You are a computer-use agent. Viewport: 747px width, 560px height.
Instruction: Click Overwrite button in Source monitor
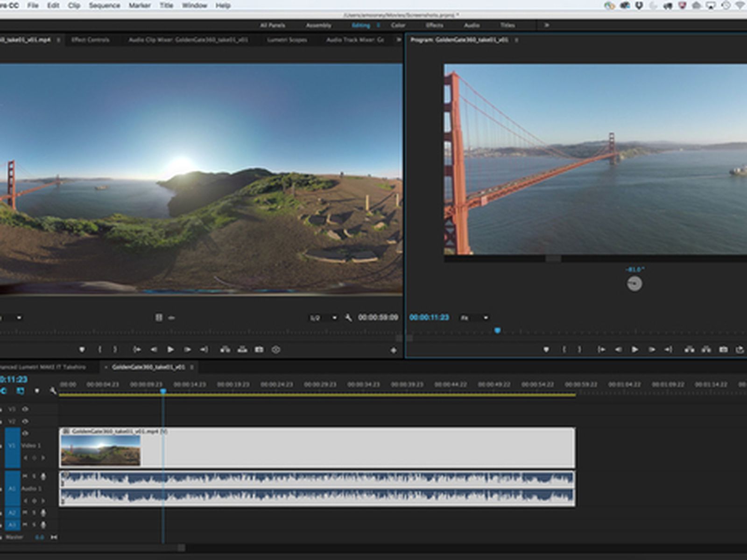pos(242,350)
